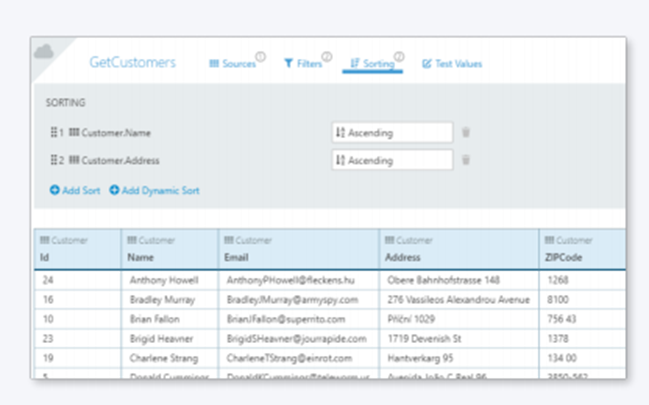This screenshot has height=405, width=649.
Task: Click the BrianJFallon@superrito.com email cell
Action: [x=298, y=319]
